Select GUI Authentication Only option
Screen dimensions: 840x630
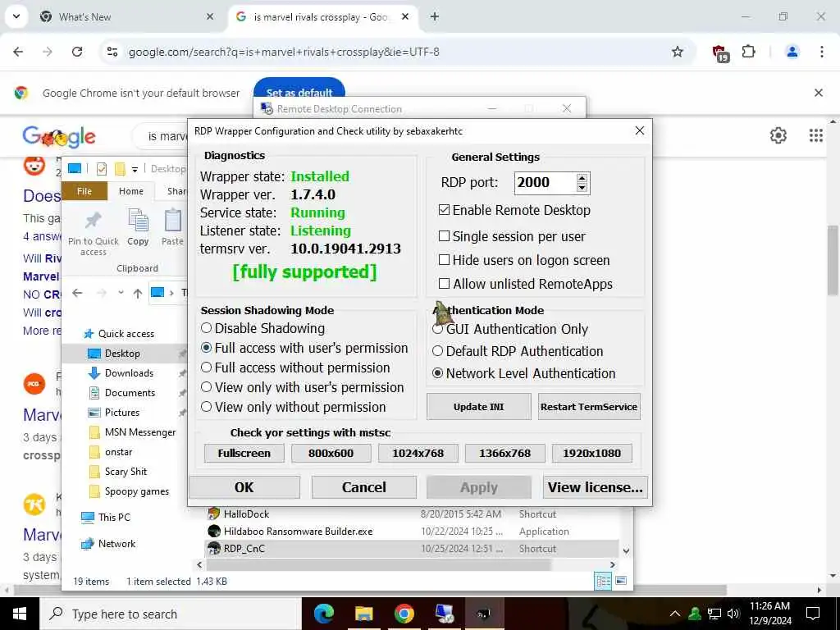[438, 329]
